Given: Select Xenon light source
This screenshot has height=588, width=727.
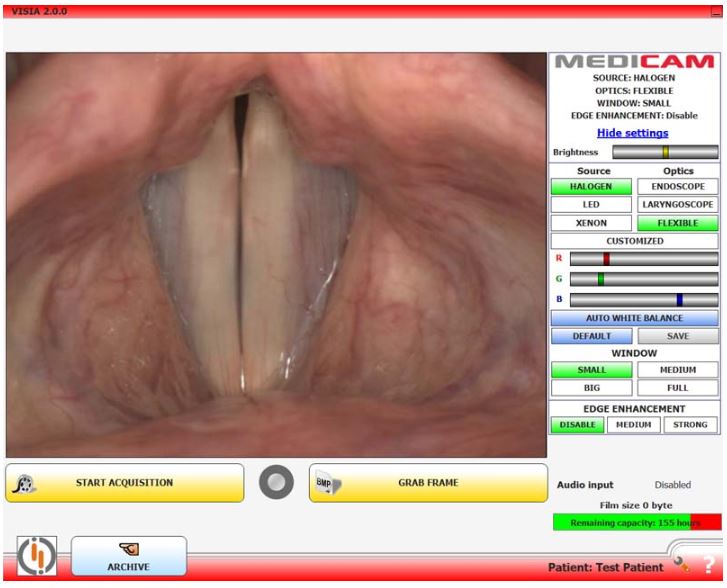Looking at the screenshot, I should coord(591,223).
